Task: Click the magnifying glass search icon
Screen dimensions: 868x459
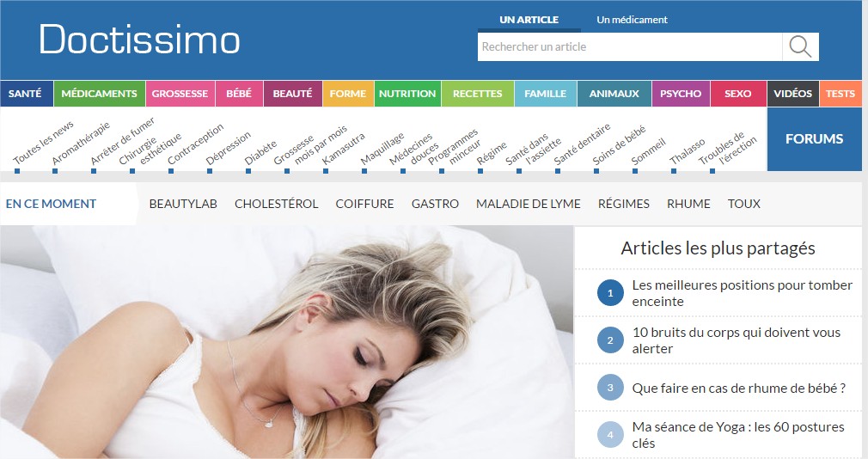Action: click(800, 47)
